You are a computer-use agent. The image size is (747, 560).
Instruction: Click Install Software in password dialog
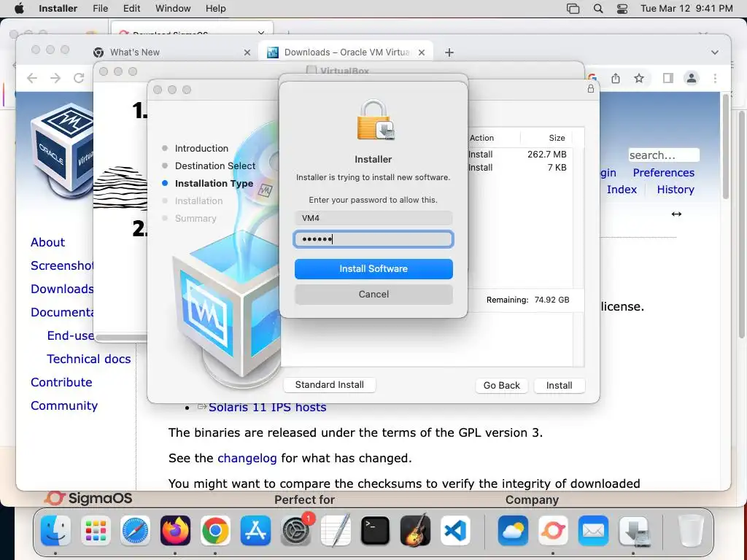tap(373, 269)
